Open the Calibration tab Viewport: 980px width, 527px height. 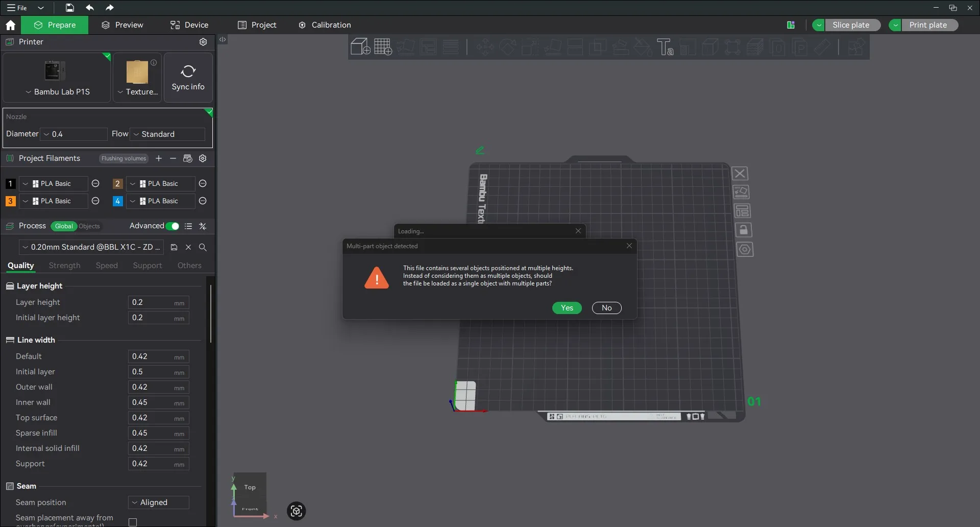[325, 25]
